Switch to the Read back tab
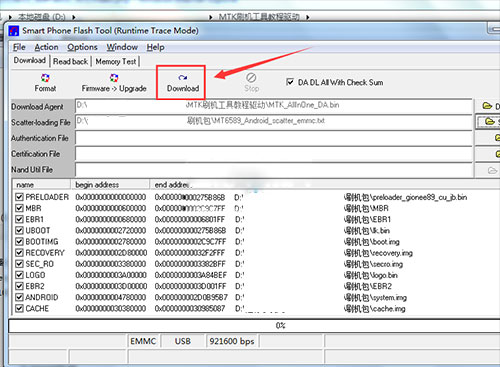The height and width of the screenshot is (367, 500). 70,61
